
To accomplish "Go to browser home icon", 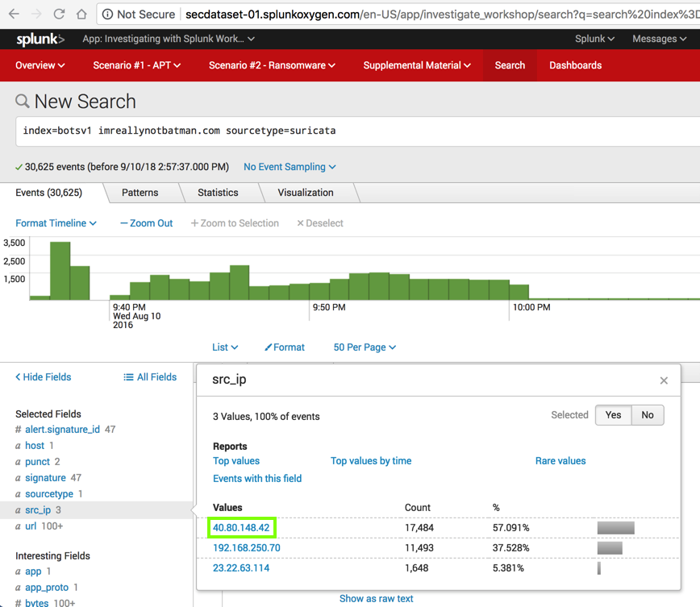I will tap(81, 14).
